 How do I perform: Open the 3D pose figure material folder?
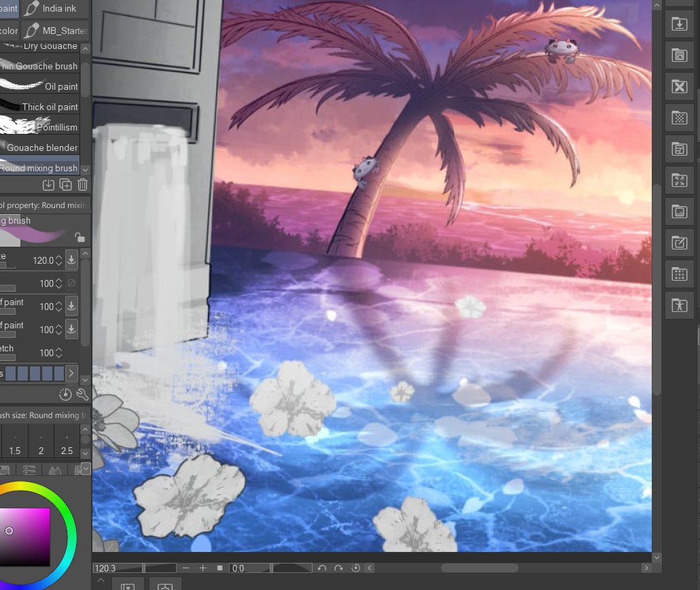(x=680, y=305)
